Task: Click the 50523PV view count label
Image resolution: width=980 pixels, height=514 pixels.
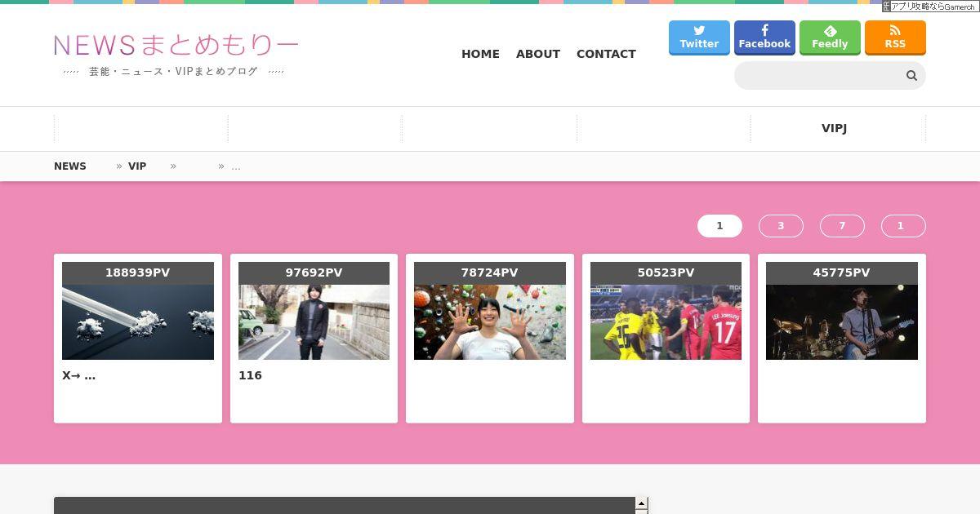Action: (666, 273)
